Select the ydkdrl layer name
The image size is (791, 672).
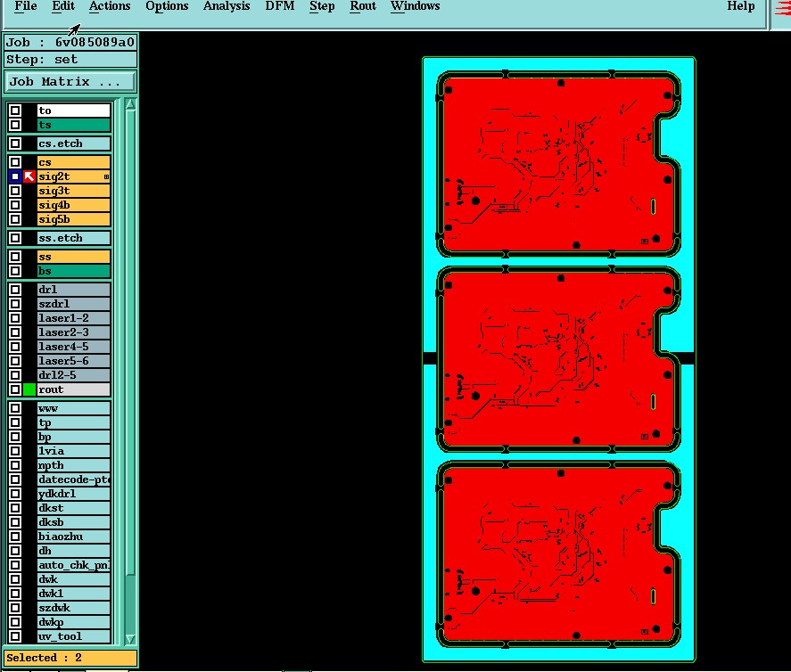74,494
